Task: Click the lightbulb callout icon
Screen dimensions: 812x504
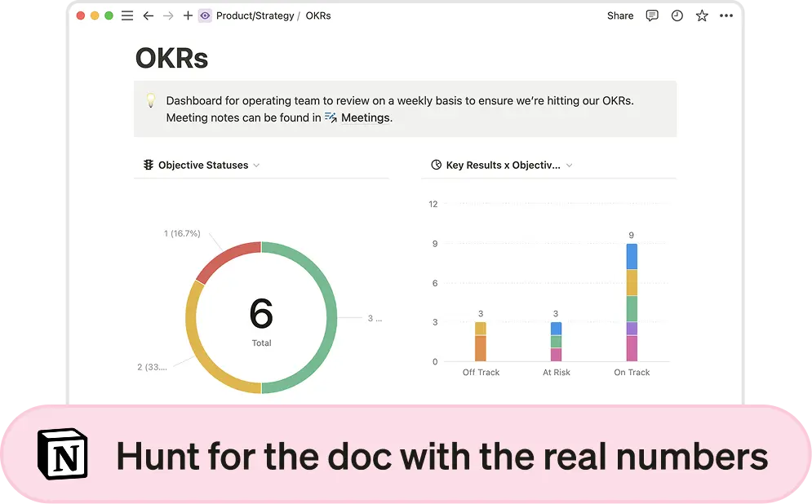Action: point(150,99)
